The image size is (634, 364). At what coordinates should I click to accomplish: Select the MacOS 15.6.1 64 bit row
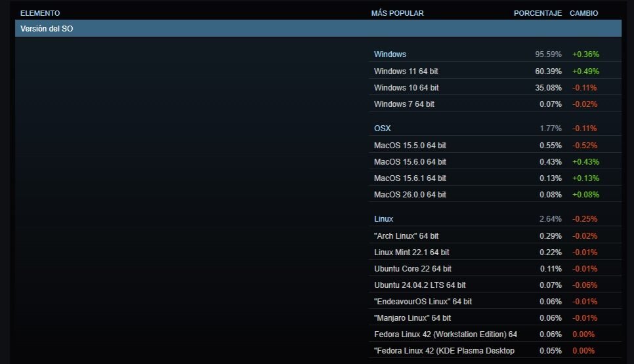pos(496,178)
